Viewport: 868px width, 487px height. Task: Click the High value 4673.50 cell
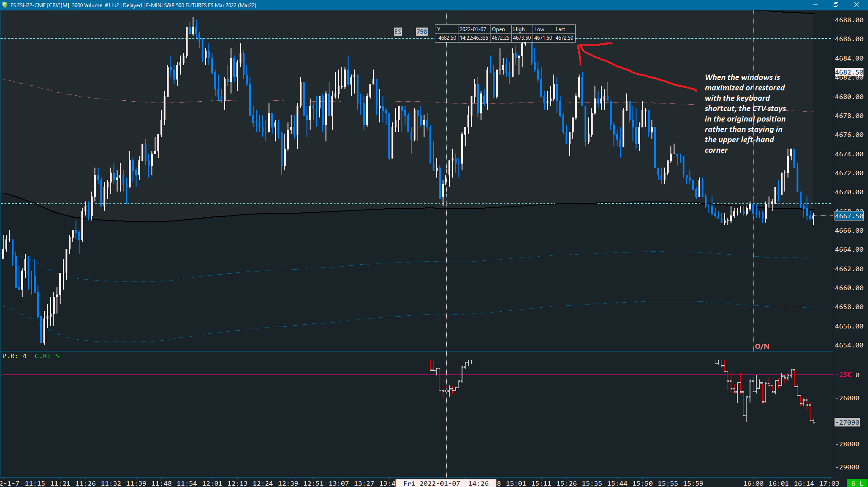click(x=522, y=38)
